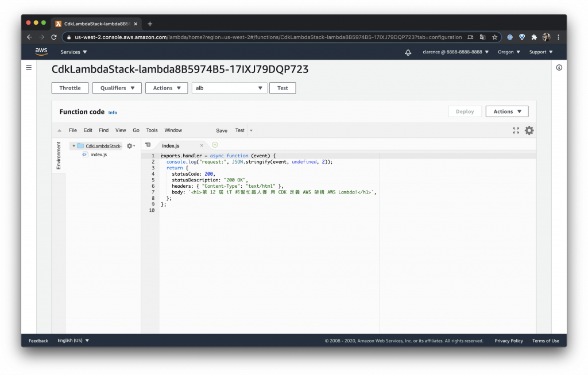
Task: Collapse the editor menu bar arrow
Action: pos(59,130)
